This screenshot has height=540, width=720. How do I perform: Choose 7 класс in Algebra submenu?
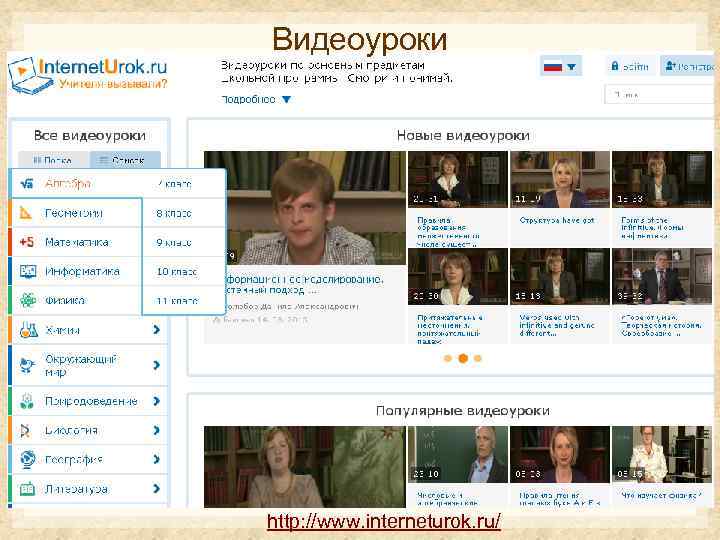pos(174,184)
